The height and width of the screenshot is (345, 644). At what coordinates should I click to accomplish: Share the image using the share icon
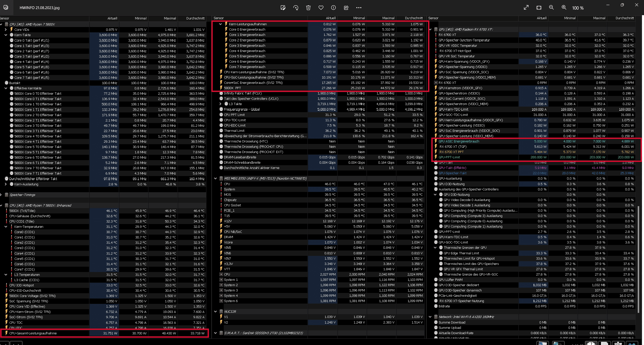click(346, 8)
